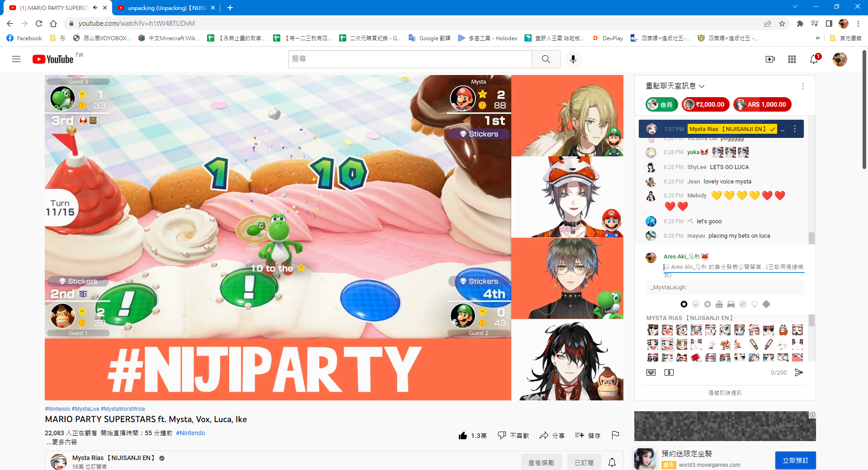Open the 其他書籤 bookmarks folder
This screenshot has width=868, height=470.
pos(845,38)
